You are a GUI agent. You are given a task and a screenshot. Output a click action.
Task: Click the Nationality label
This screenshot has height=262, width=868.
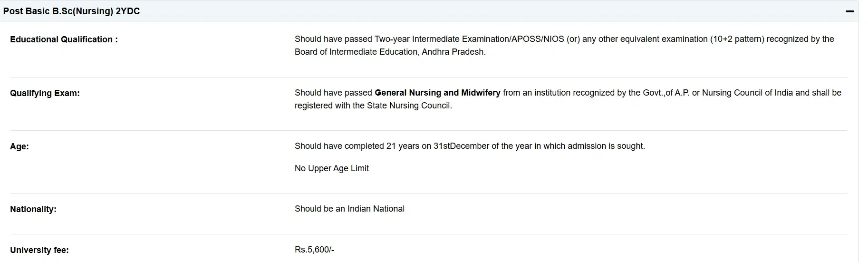(x=33, y=209)
